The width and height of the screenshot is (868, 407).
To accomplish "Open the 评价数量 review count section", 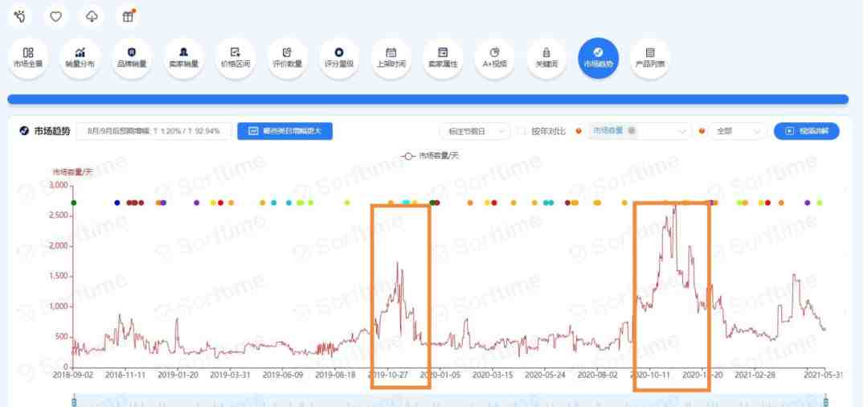I will tap(287, 58).
